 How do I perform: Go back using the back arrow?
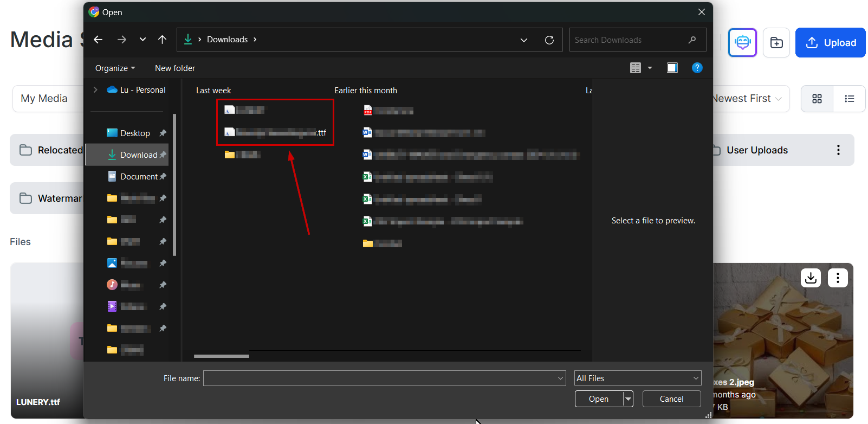point(98,40)
